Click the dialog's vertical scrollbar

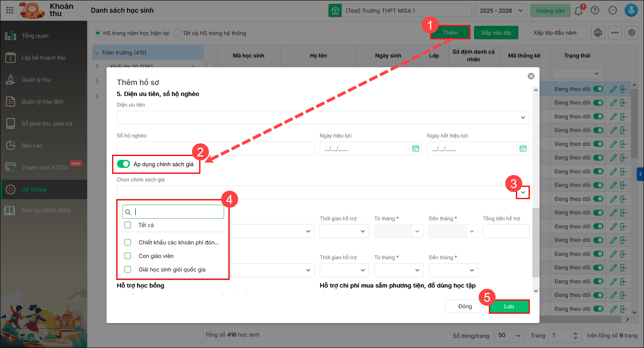(536, 243)
